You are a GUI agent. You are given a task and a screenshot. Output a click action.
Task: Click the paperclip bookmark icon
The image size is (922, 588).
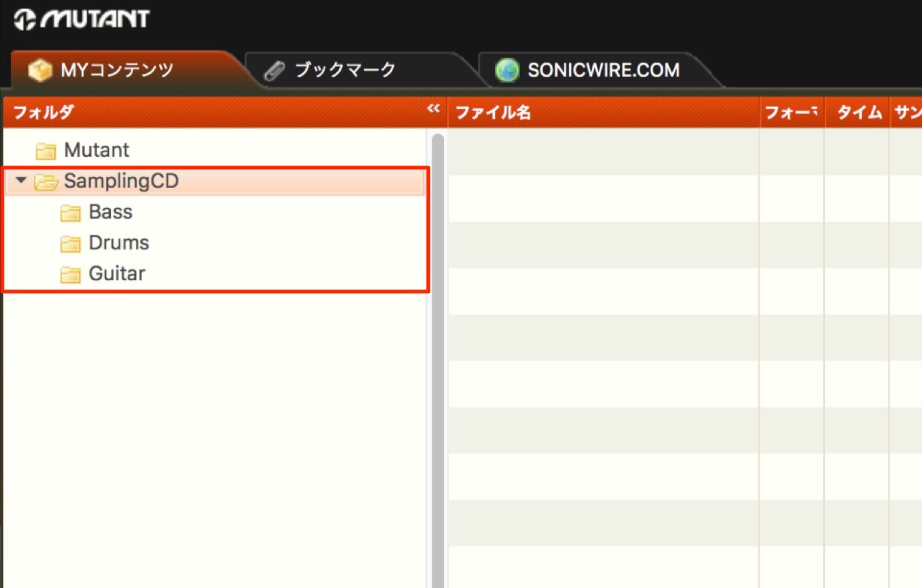click(274, 71)
